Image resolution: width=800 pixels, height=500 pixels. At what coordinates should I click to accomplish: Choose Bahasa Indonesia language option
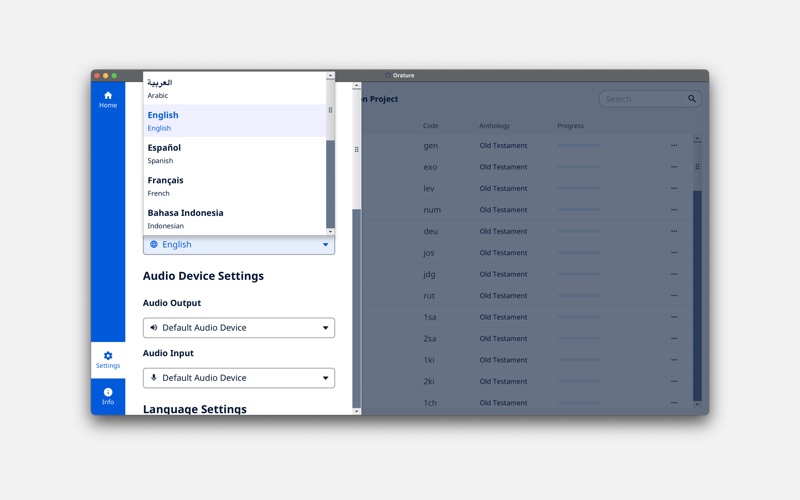coord(235,219)
